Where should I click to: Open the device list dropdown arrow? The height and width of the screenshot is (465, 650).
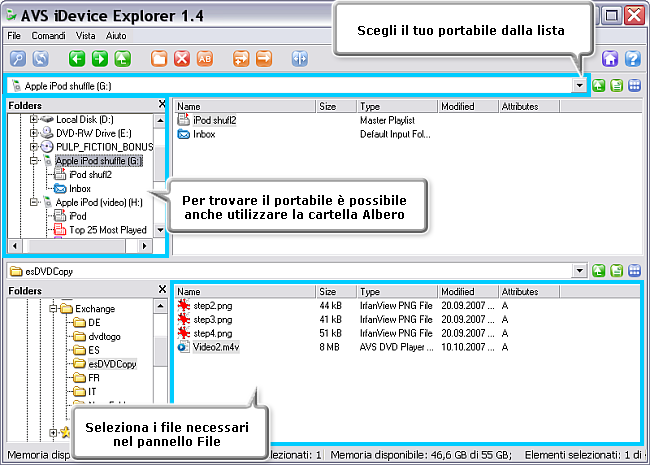(x=580, y=86)
